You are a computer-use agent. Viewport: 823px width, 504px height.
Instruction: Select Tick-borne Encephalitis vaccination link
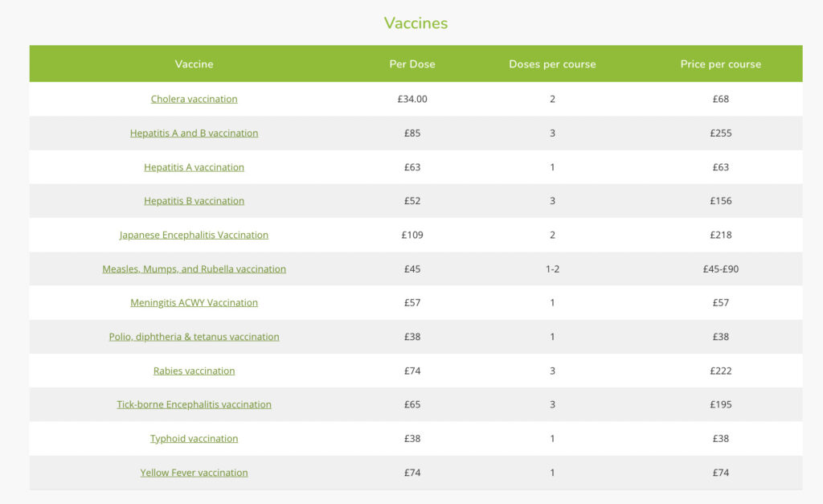[x=194, y=404]
